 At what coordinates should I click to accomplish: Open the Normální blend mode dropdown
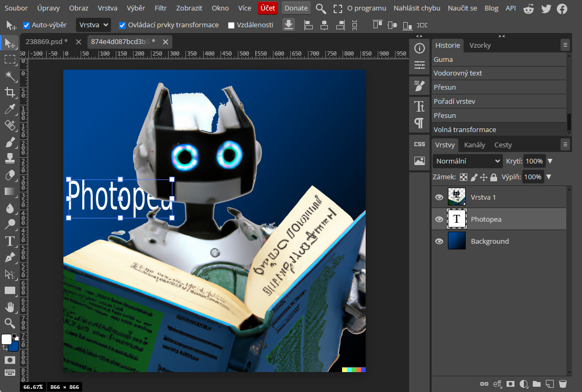pos(468,161)
